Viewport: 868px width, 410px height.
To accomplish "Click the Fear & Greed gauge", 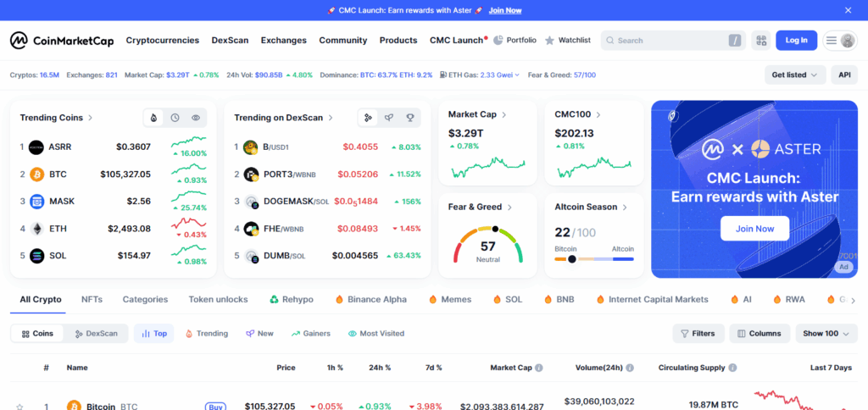I will (487, 245).
